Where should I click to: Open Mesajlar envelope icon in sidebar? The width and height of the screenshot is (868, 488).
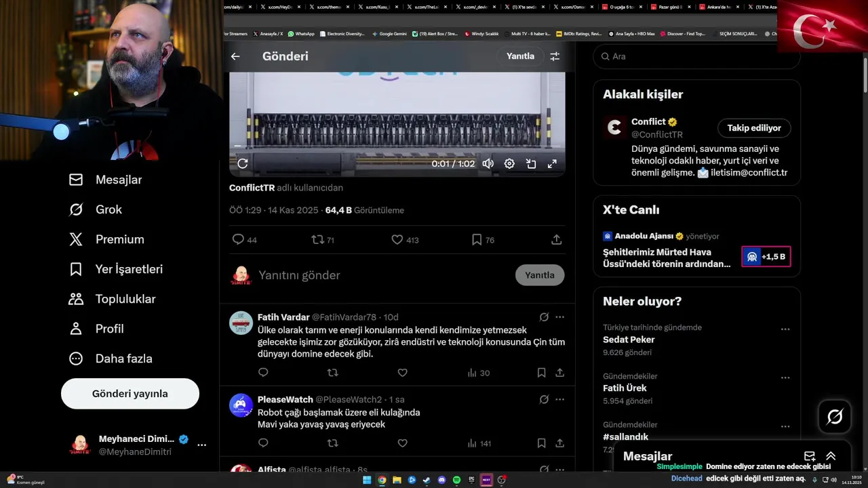(76, 180)
